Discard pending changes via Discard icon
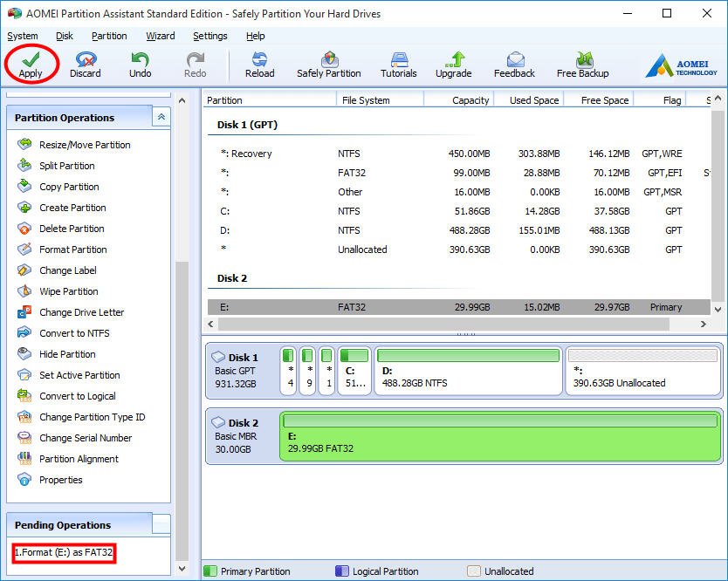728x581 pixels. tap(86, 64)
